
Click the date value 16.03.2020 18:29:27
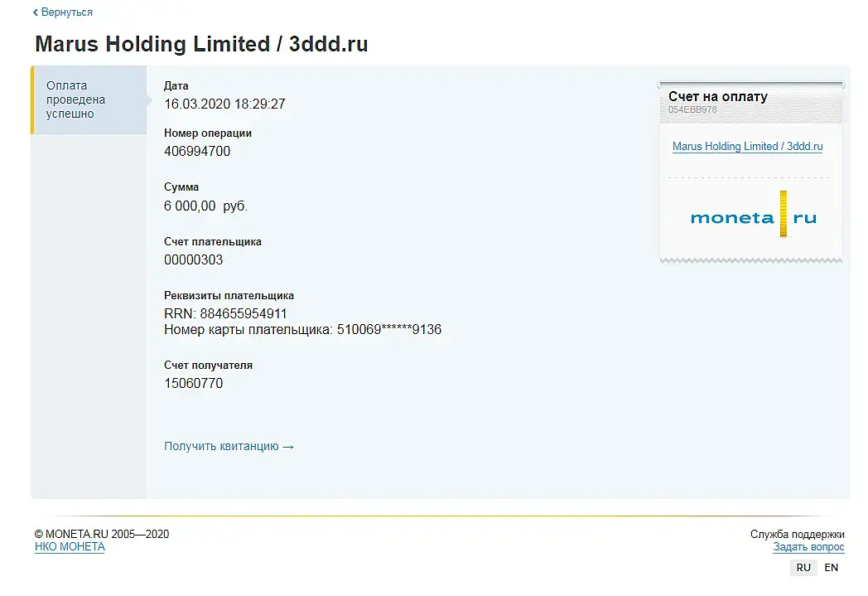[x=224, y=104]
